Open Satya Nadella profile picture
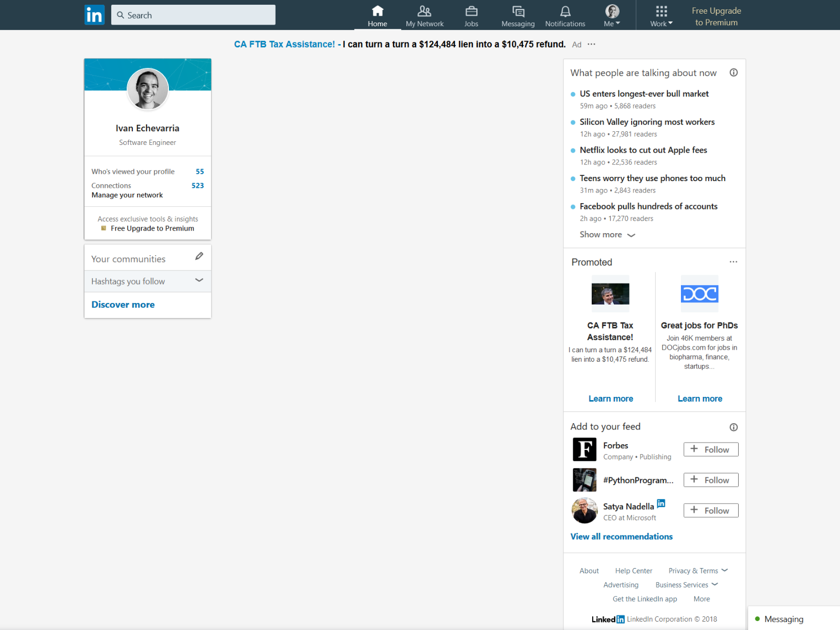 [584, 510]
